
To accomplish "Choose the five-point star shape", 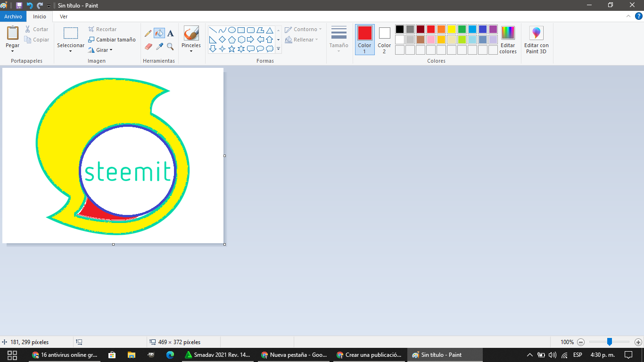I will coord(231,49).
